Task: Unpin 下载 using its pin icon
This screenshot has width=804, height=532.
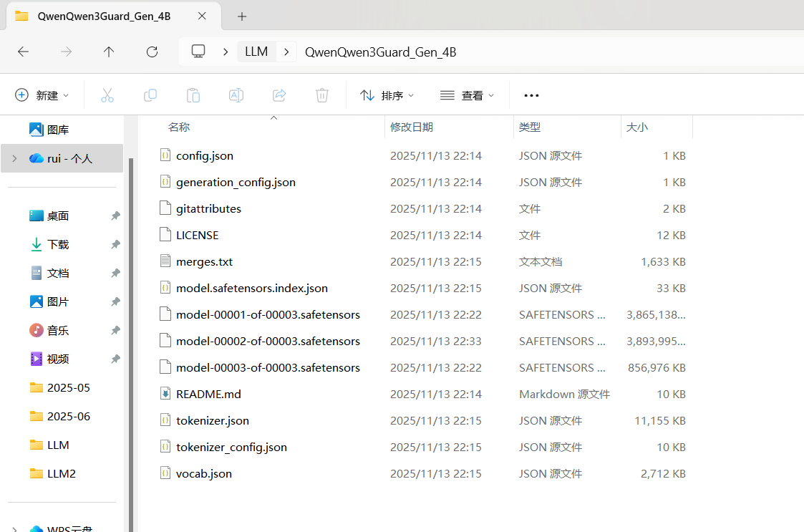Action: [115, 245]
